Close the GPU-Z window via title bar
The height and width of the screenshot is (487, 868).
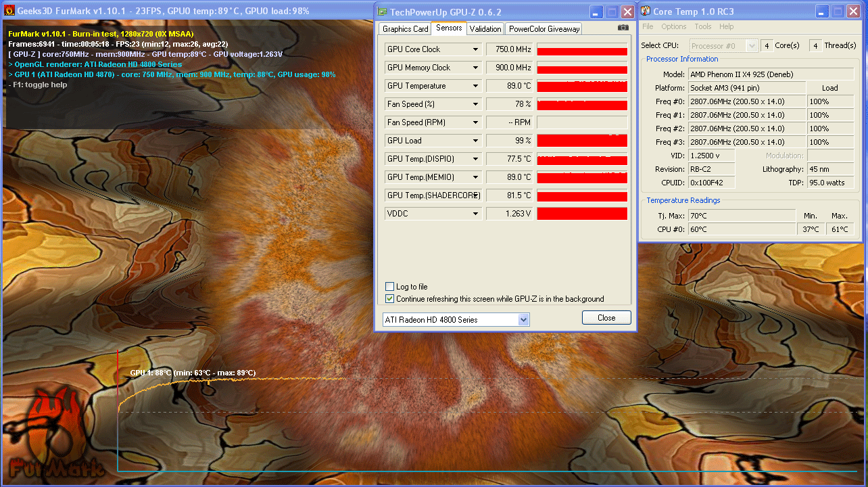point(627,11)
